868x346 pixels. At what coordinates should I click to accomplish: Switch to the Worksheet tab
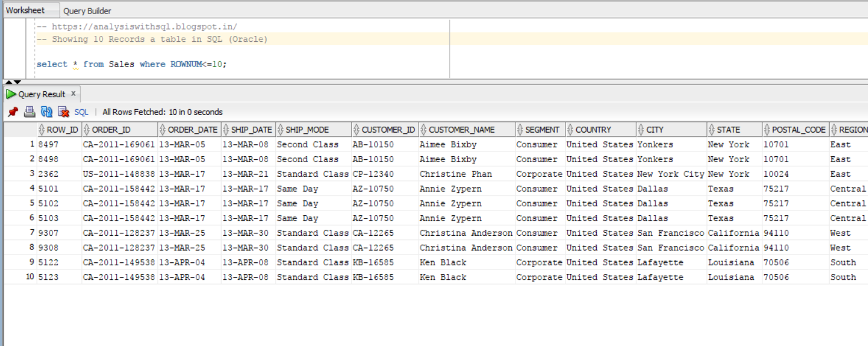(25, 9)
